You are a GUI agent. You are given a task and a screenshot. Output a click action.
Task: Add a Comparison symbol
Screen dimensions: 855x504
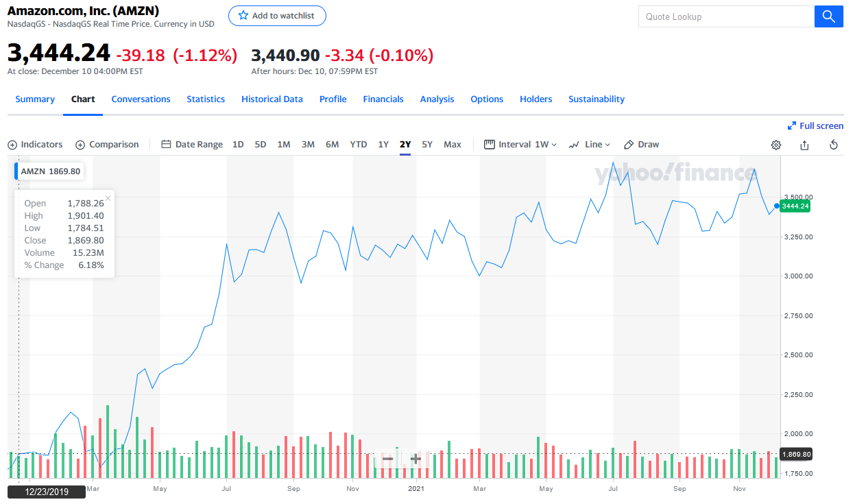click(x=107, y=145)
